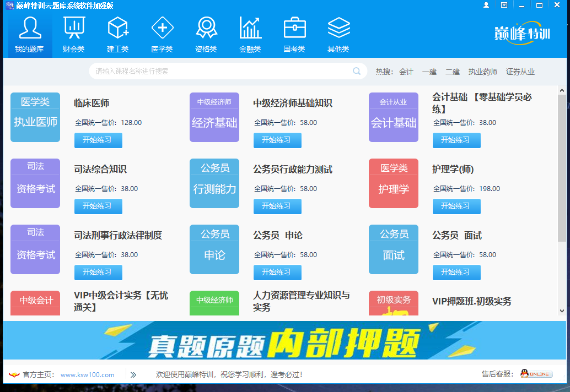Open the 司法综合知识 course title

click(100, 169)
